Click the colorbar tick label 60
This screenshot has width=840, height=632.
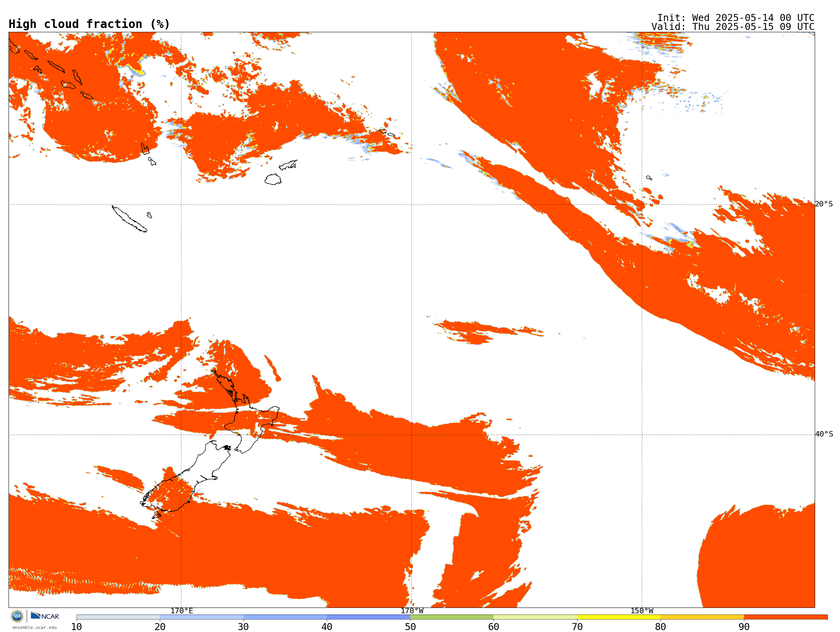click(x=493, y=627)
